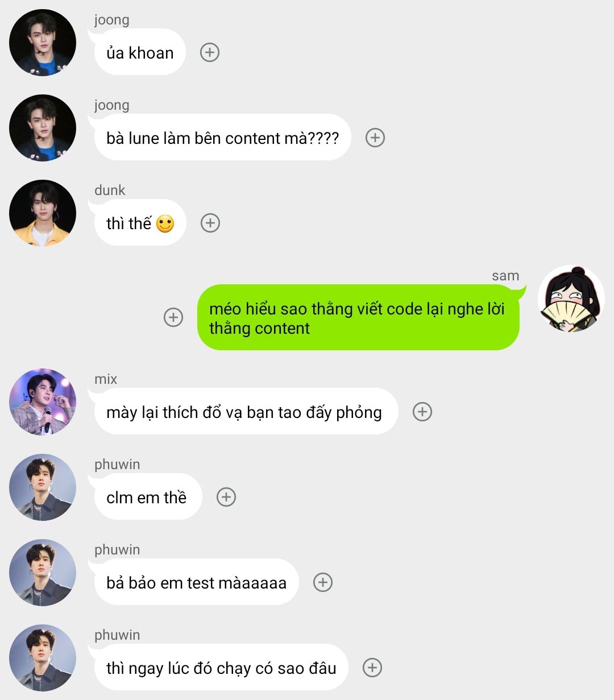Tap the plus icon next to "clm em thề"

point(226,497)
